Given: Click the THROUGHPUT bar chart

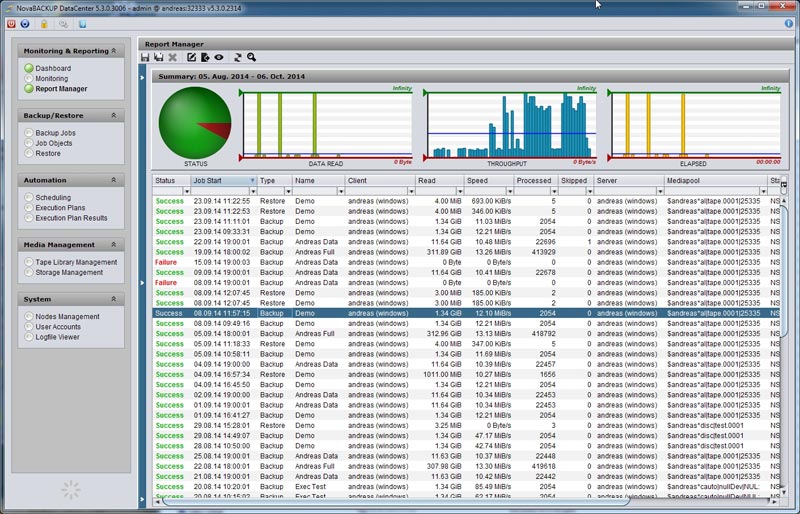Looking at the screenshot, I should pyautogui.click(x=511, y=126).
